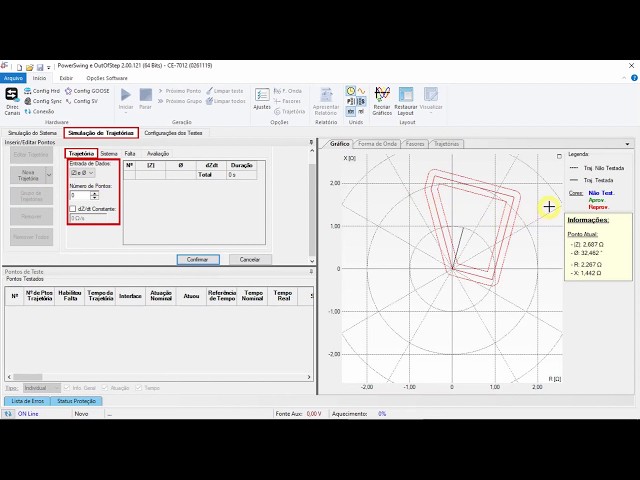Image resolution: width=640 pixels, height=480 pixels.
Task: Click Limpar todos brush icon
Action: click(x=226, y=101)
